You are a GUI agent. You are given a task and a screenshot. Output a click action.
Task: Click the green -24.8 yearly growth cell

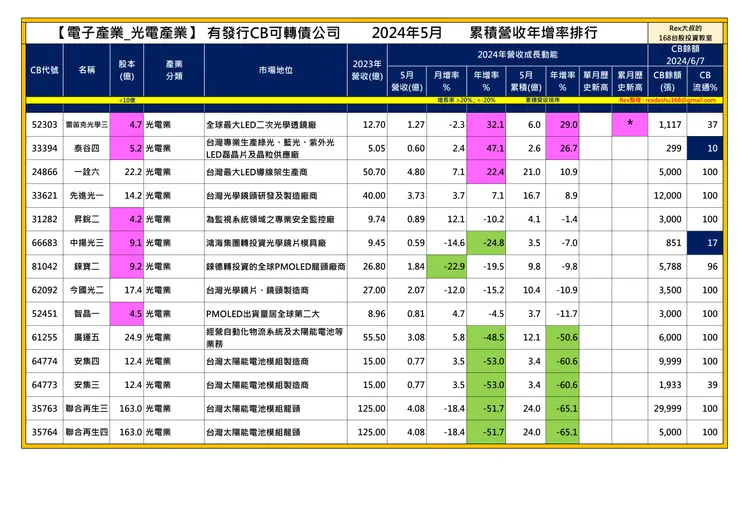(486, 243)
